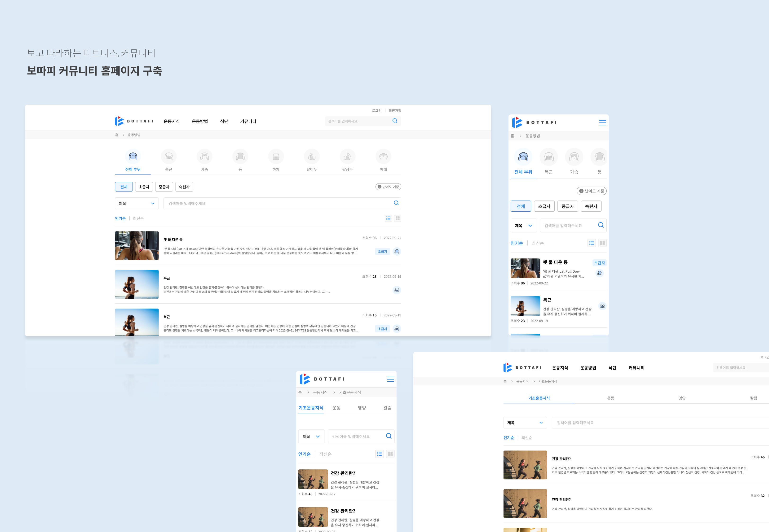Select the 가슴 chest icon in desktop view

[x=204, y=157]
